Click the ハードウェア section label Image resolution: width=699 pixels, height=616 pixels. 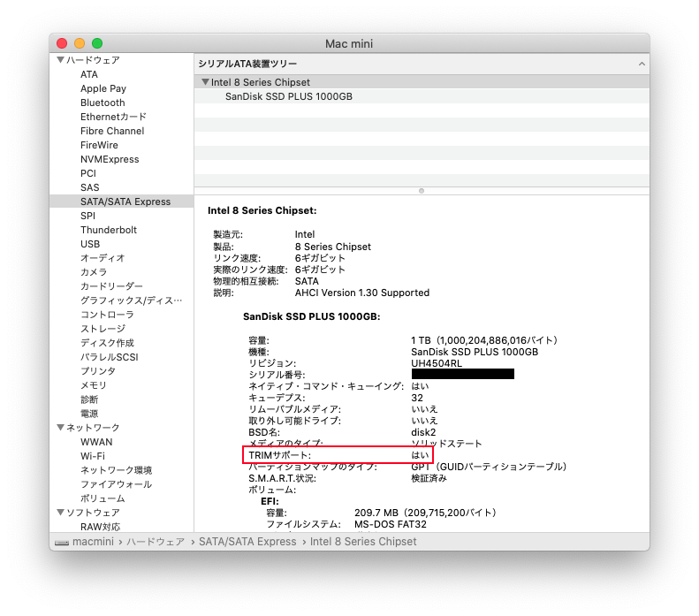93,60
